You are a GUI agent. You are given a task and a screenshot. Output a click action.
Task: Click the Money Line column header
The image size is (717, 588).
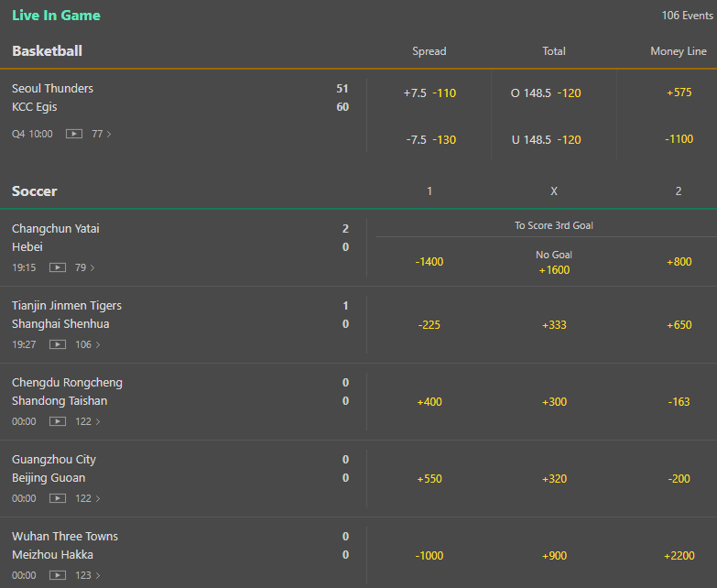[x=679, y=51]
